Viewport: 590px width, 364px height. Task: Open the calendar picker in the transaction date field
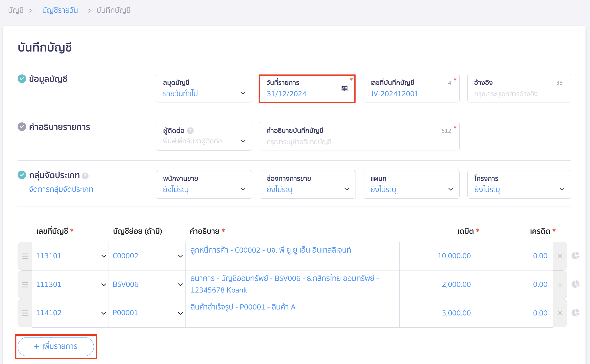coord(344,88)
